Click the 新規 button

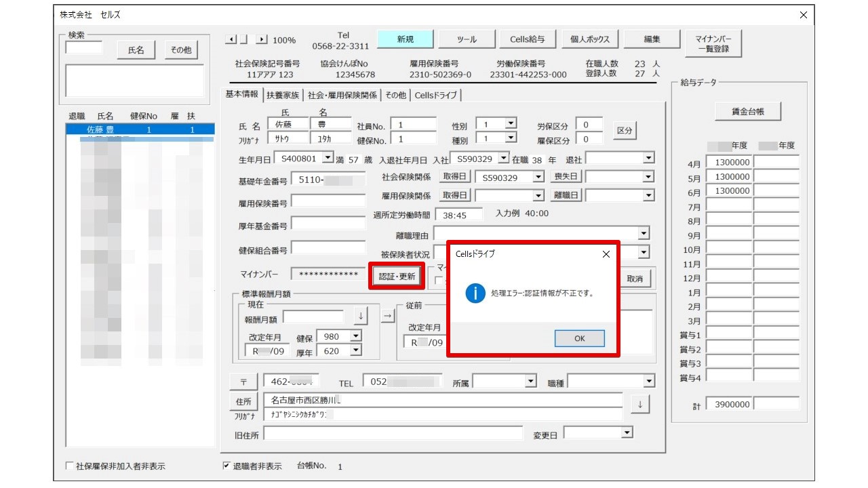(x=405, y=39)
